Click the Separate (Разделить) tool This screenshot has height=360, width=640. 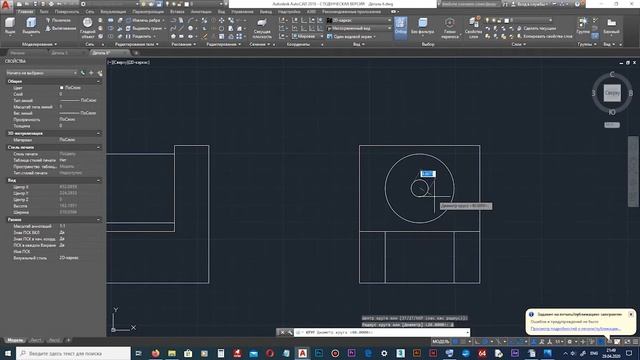point(139,36)
